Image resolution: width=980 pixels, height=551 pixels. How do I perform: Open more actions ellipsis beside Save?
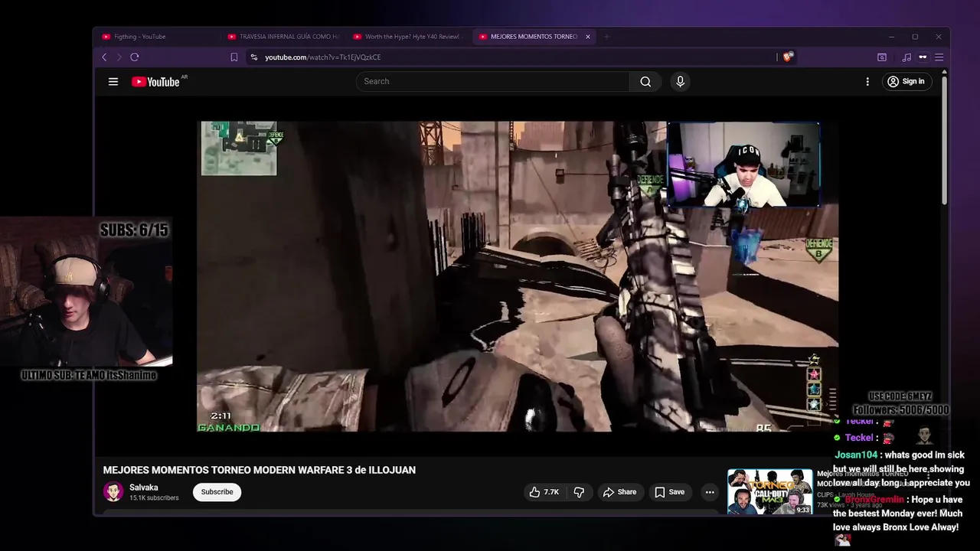(710, 492)
